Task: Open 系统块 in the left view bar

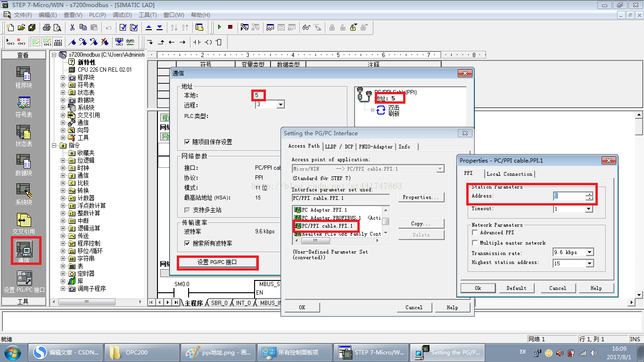Action: tap(24, 195)
